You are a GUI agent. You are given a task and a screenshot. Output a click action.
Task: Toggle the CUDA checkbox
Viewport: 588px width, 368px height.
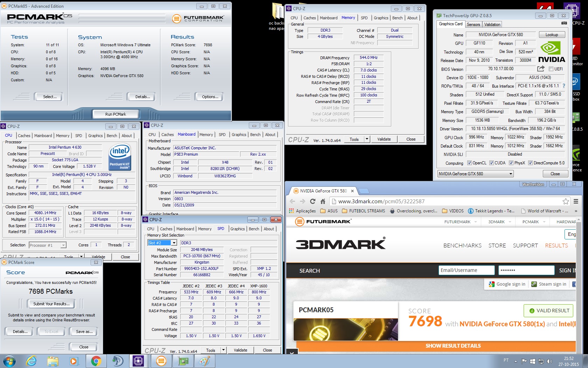(x=491, y=163)
